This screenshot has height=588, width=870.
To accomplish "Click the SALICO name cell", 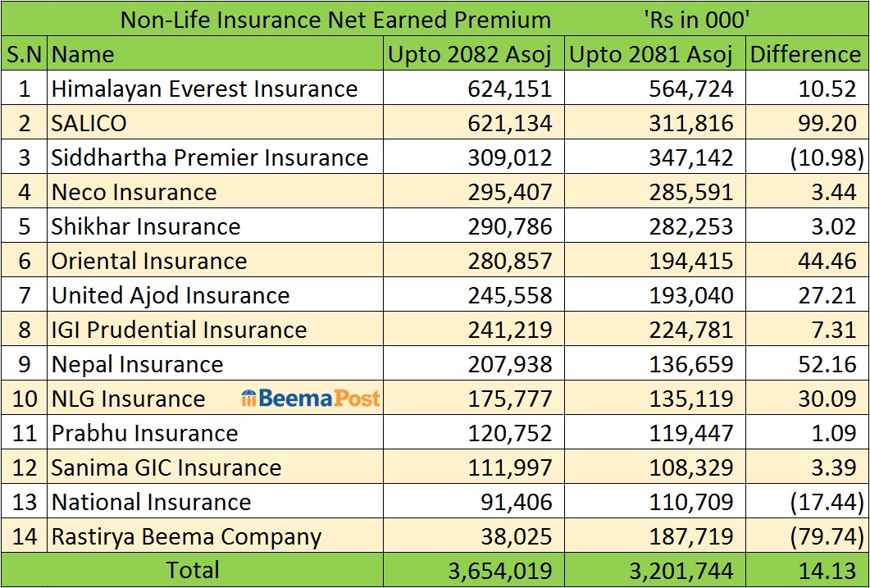I will click(x=89, y=123).
